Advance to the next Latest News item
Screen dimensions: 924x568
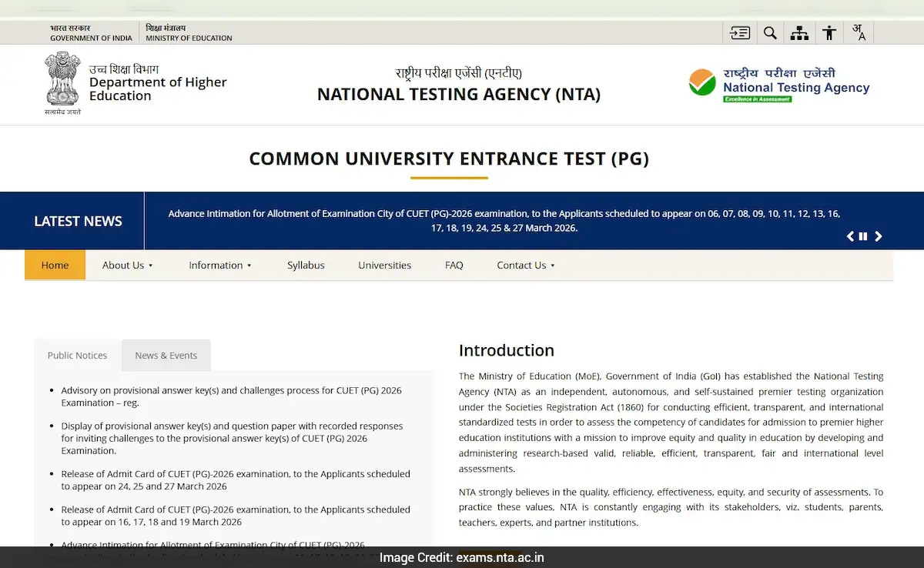[x=878, y=236]
